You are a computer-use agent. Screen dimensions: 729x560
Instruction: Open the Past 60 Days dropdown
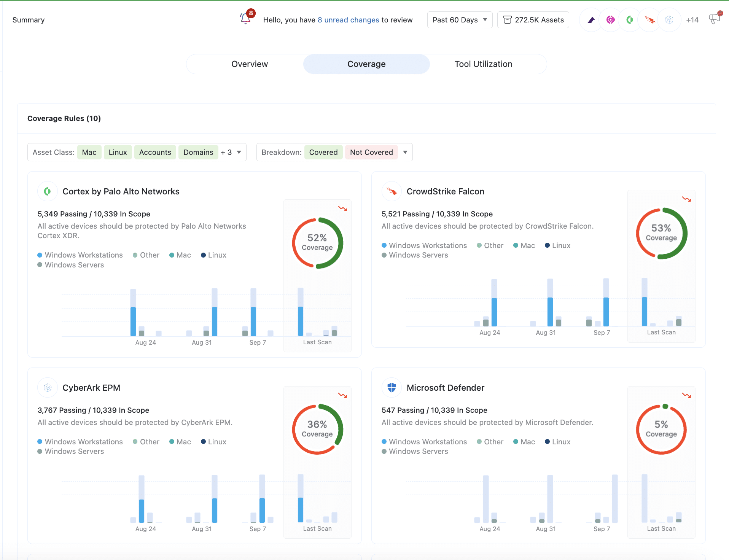[x=460, y=20]
